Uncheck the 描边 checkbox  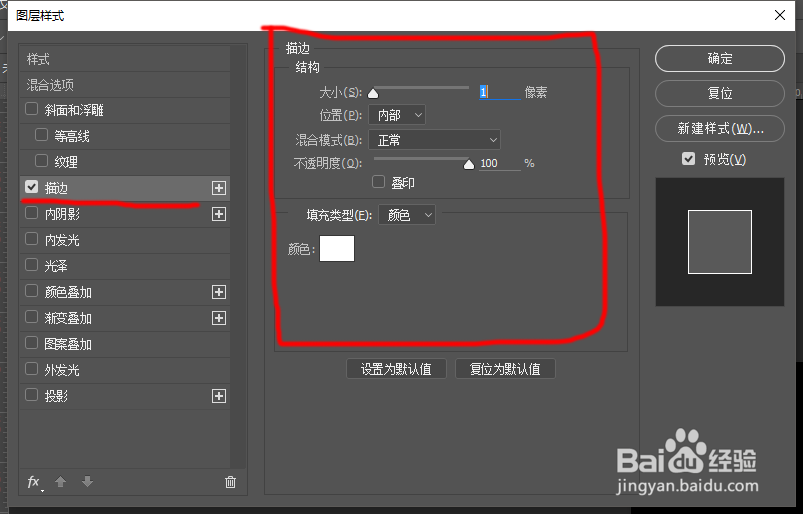(32, 187)
